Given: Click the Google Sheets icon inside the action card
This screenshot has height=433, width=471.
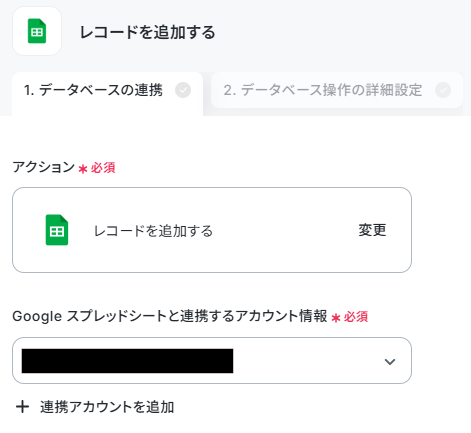Looking at the screenshot, I should [x=57, y=230].
